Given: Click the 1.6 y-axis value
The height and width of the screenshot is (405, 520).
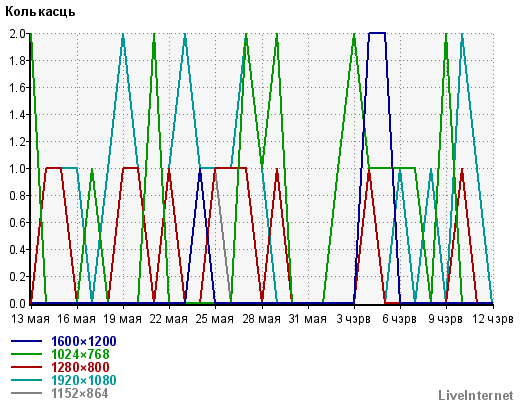Looking at the screenshot, I should pyautogui.click(x=17, y=88).
